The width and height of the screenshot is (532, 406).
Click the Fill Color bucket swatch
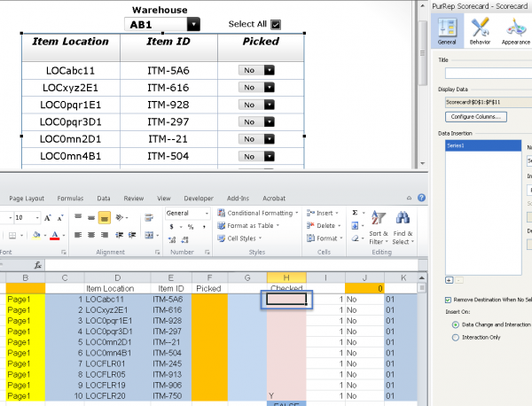click(x=36, y=235)
